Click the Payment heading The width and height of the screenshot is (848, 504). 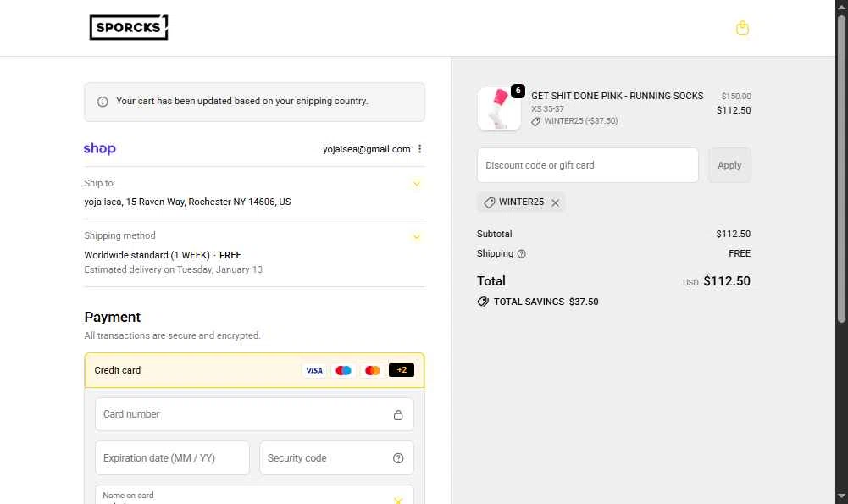click(113, 317)
